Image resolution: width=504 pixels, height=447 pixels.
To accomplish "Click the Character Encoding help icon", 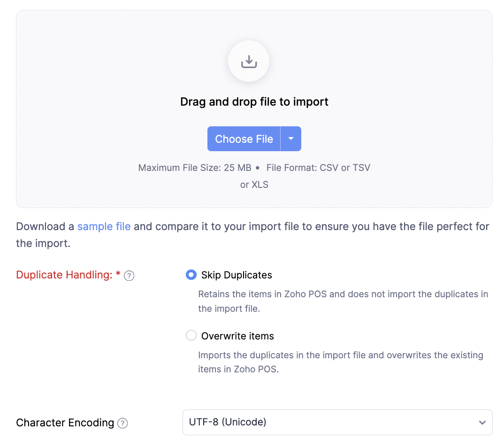I will click(122, 423).
